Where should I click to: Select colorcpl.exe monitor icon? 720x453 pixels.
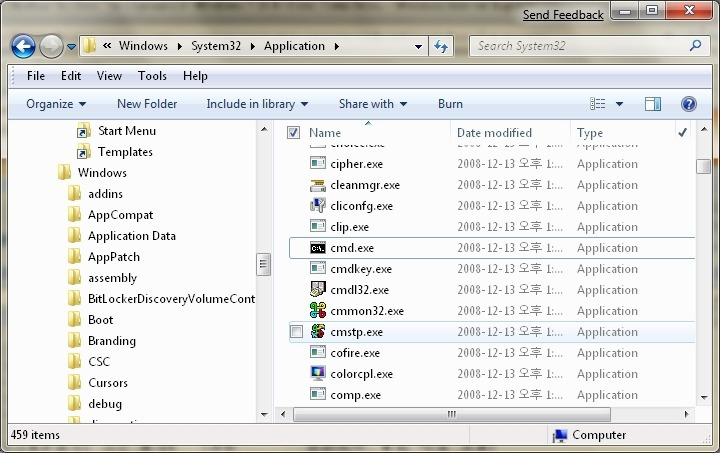[318, 373]
